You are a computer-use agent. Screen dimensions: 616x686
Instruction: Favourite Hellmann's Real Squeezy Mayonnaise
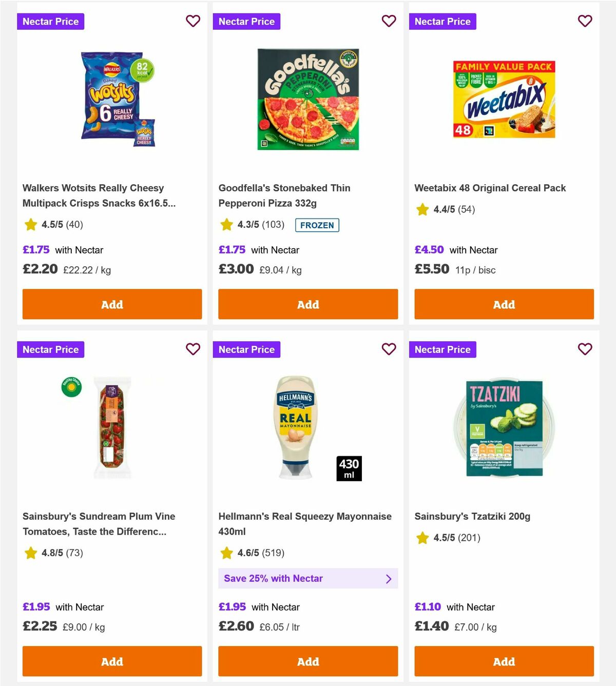389,349
